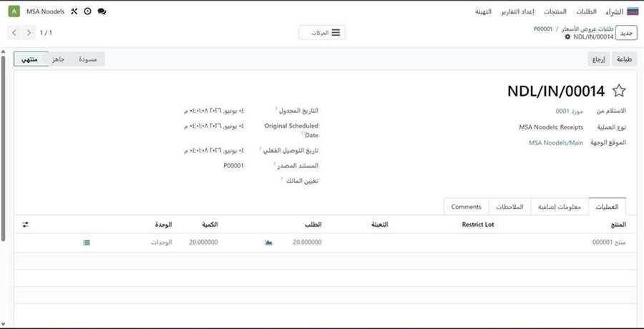Click the record pager 1 / 1
The height and width of the screenshot is (329, 644).
pyautogui.click(x=46, y=32)
